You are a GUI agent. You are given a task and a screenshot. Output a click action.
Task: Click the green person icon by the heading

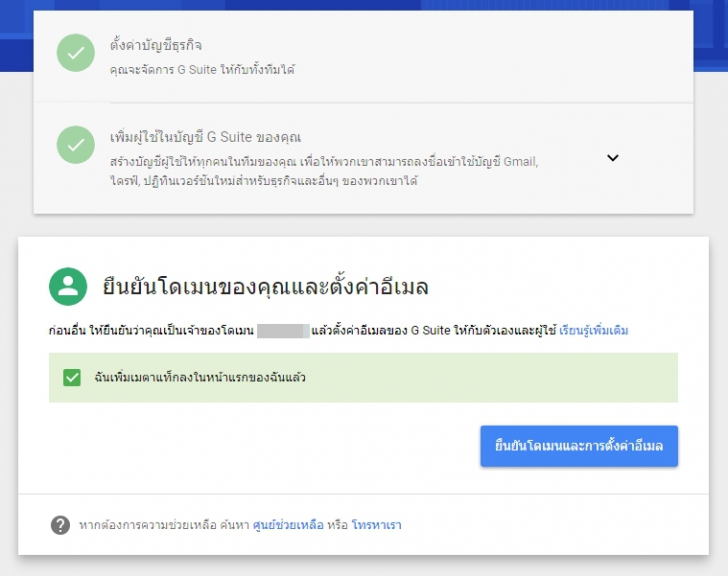(69, 287)
